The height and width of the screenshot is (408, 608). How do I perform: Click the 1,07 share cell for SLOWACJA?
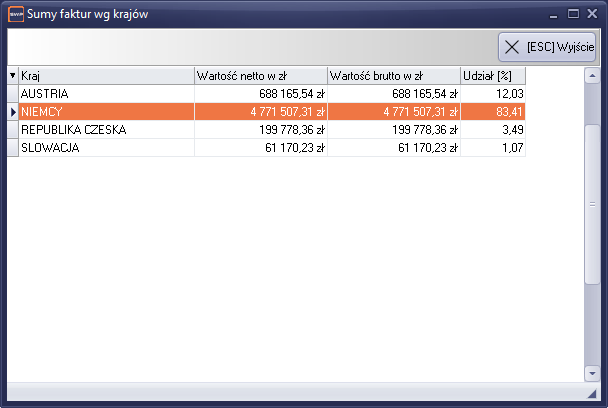click(x=492, y=148)
